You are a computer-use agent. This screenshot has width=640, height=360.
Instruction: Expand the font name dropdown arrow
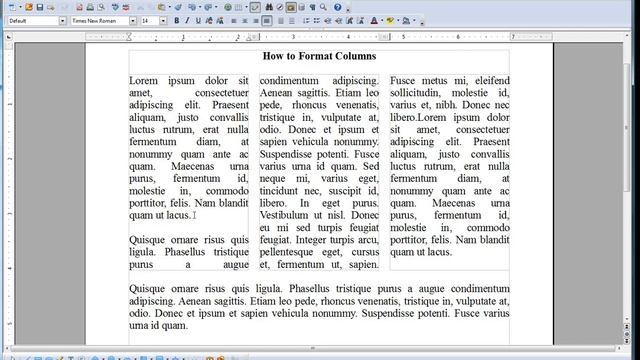tap(133, 21)
